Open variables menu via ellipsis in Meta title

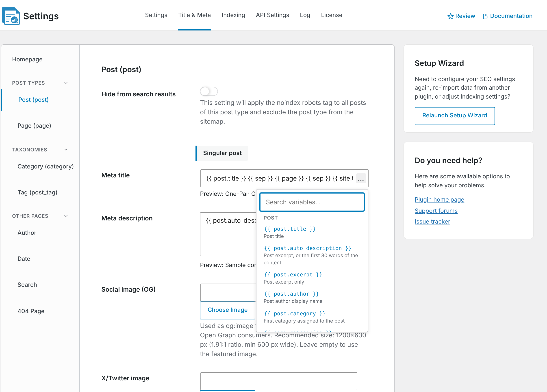pyautogui.click(x=361, y=179)
